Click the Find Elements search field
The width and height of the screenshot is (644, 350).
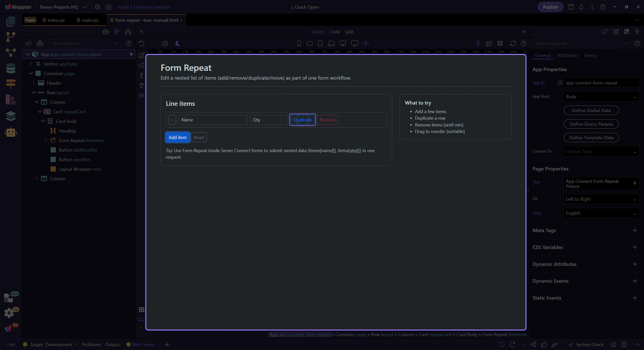click(79, 43)
